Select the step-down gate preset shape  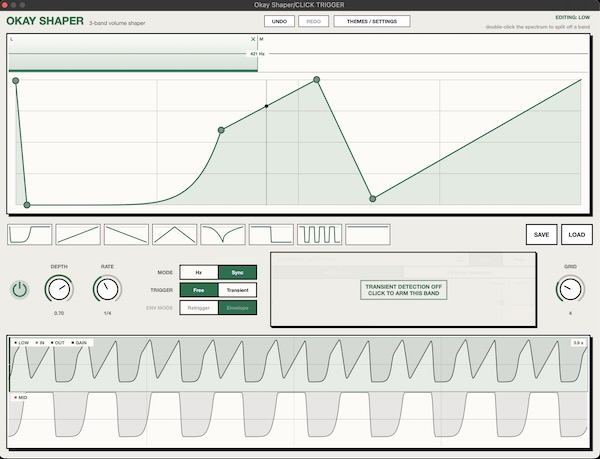271,234
